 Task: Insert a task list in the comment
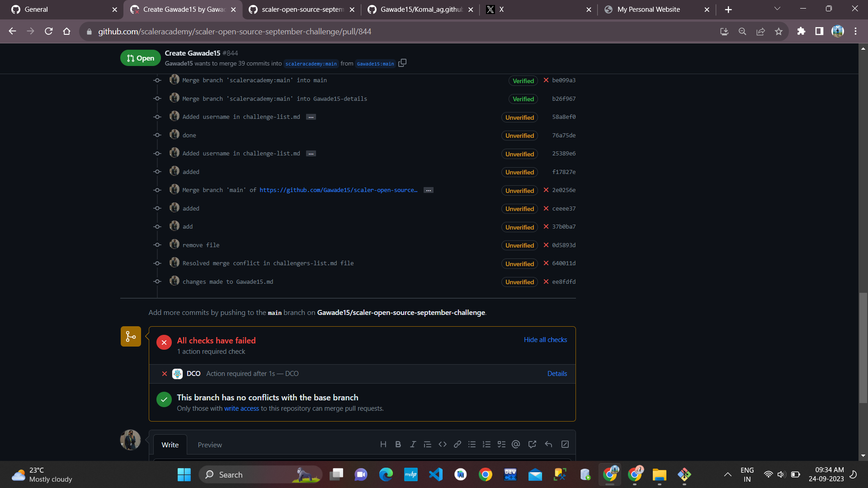502,444
